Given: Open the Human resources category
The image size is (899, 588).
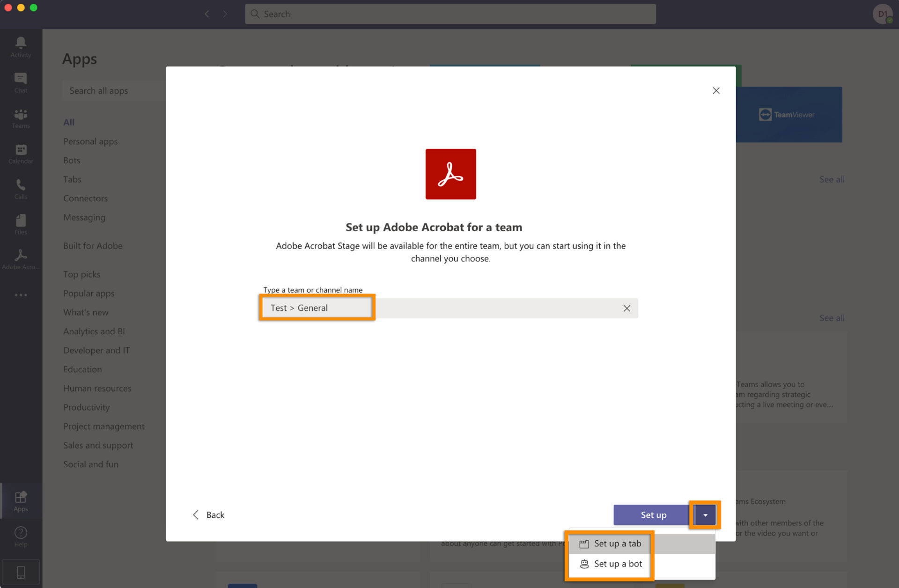Looking at the screenshot, I should click(x=97, y=388).
